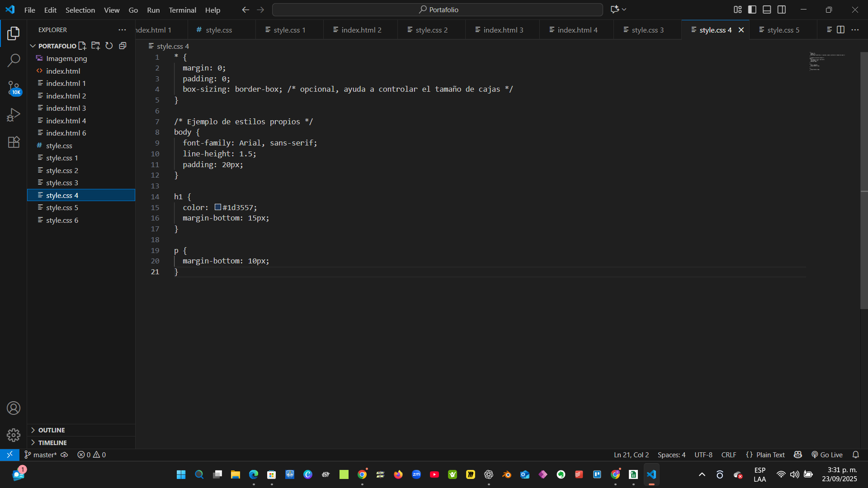868x488 pixels.
Task: Open the editor actions icon beside split editor
Action: (x=830, y=30)
